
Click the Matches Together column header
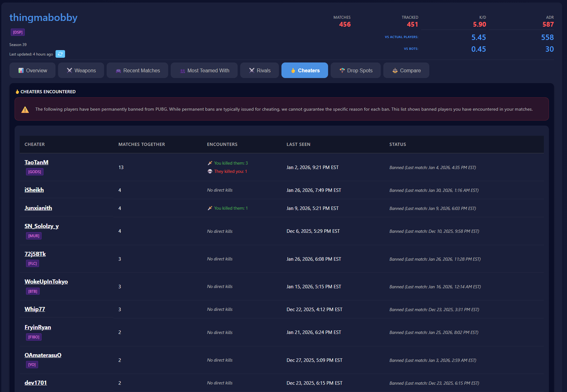[x=142, y=144]
